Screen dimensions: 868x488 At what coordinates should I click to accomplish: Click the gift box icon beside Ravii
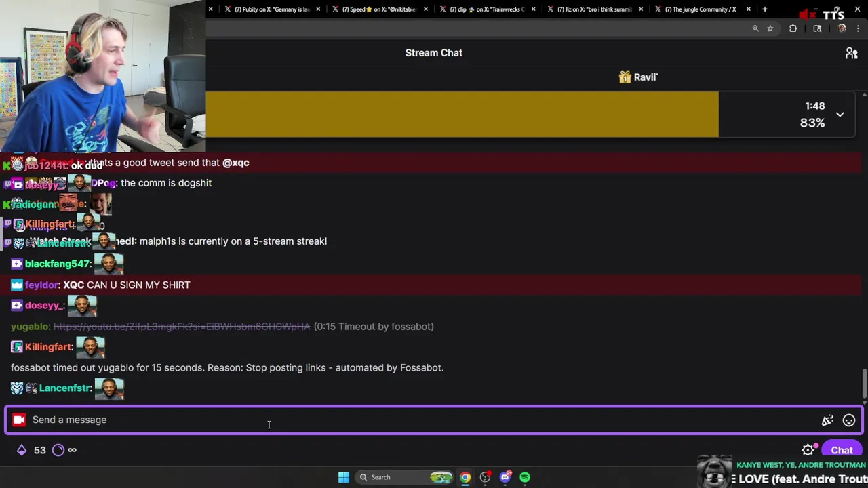(x=625, y=77)
